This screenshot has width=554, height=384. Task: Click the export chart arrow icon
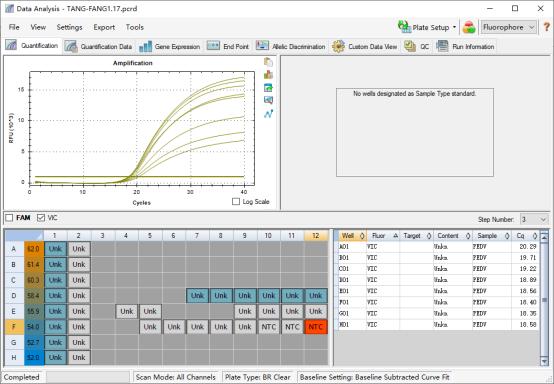pos(268,88)
